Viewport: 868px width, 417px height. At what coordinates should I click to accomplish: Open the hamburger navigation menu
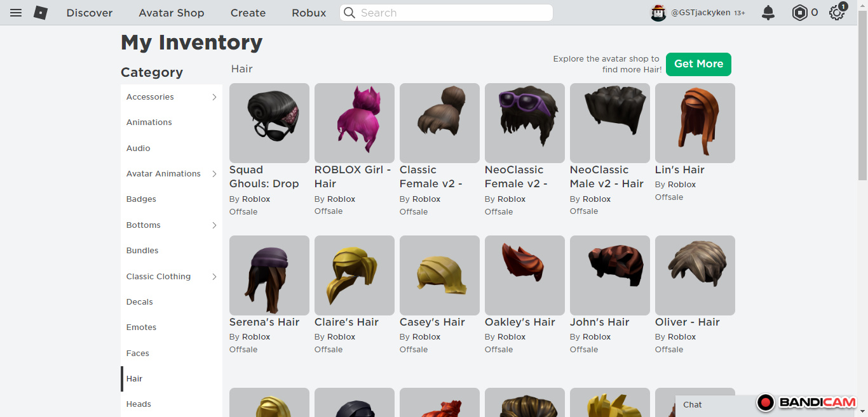16,13
